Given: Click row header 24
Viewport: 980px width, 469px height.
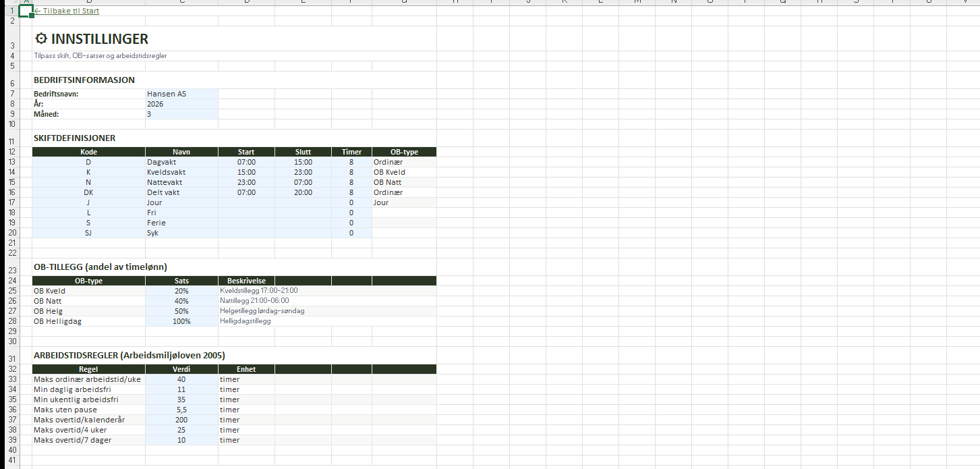Looking at the screenshot, I should point(12,281).
